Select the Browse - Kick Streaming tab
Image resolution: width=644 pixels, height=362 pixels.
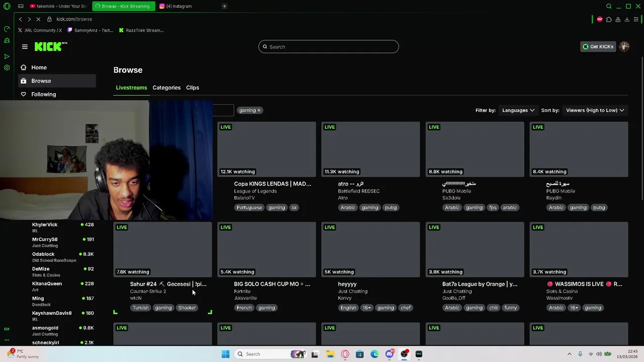click(123, 6)
